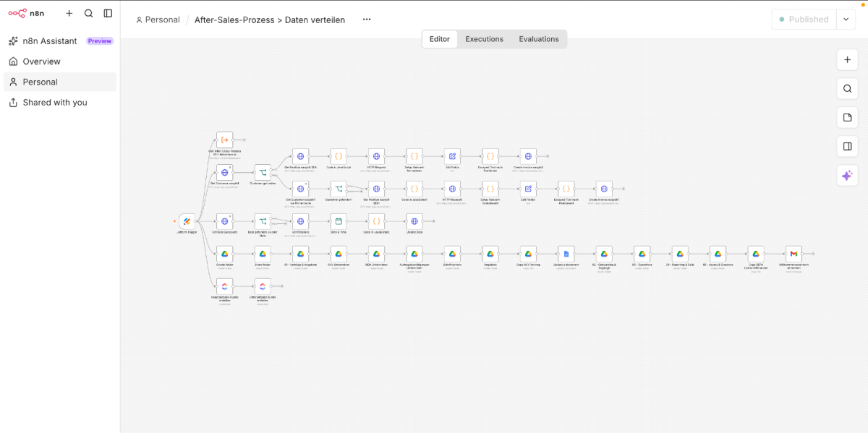Switch to the Evaluations tab
This screenshot has height=433, width=868.
539,39
